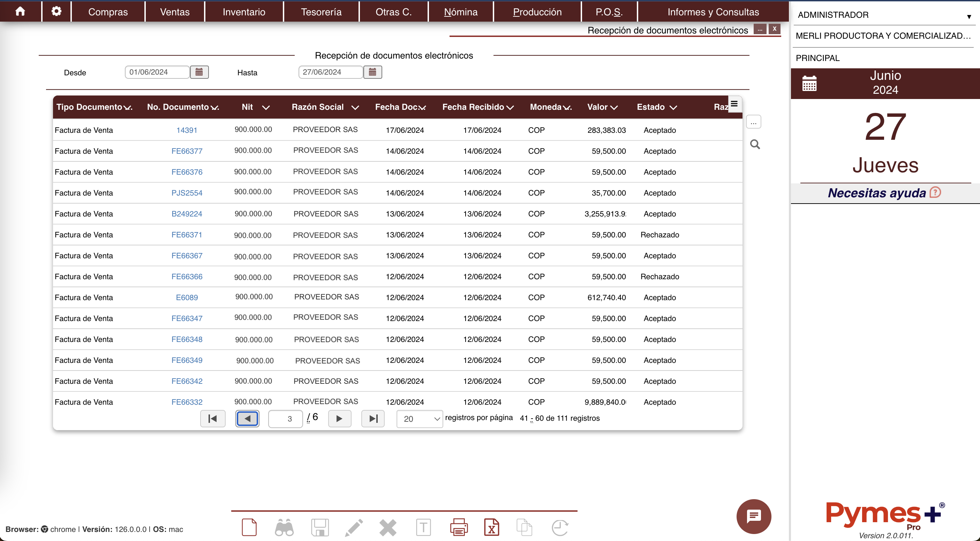
Task: Open document PJS2554 link
Action: 187,193
